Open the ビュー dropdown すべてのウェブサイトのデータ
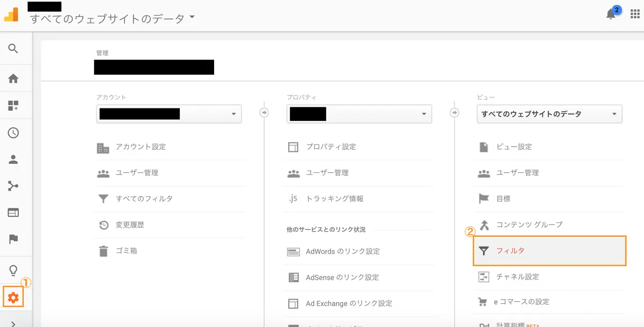The image size is (644, 327). 550,114
